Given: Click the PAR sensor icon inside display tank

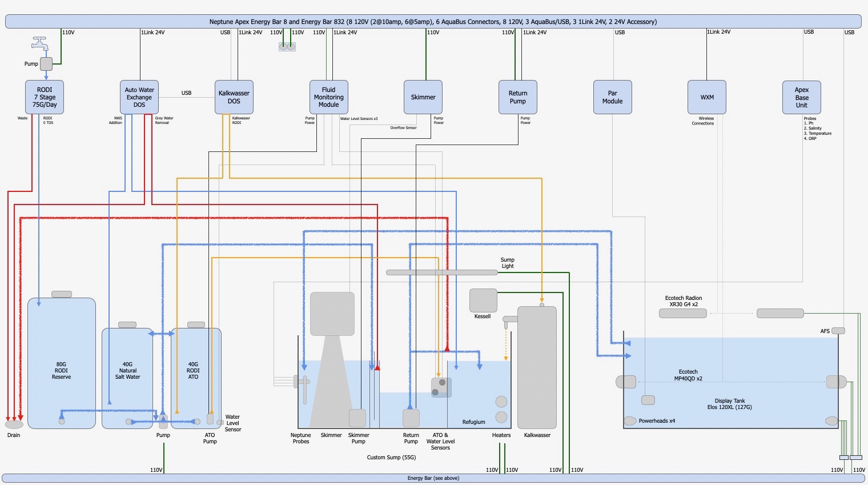Looking at the screenshot, I should click(648, 400).
